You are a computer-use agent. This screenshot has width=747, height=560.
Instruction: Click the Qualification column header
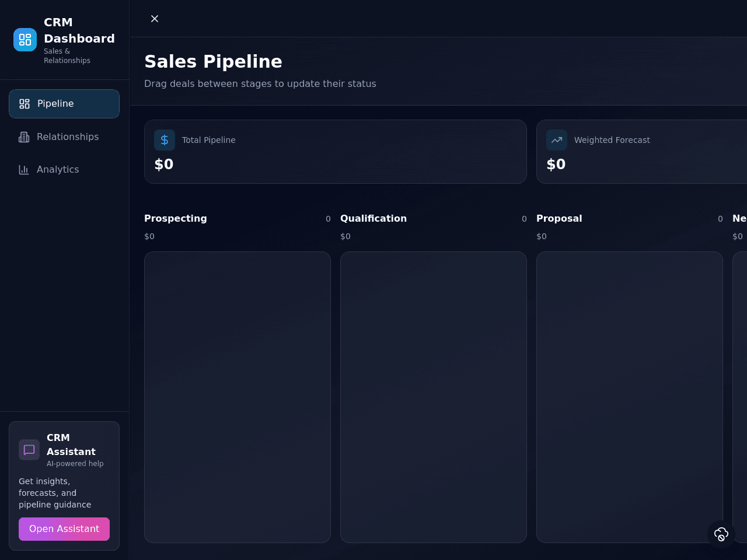pos(373,218)
